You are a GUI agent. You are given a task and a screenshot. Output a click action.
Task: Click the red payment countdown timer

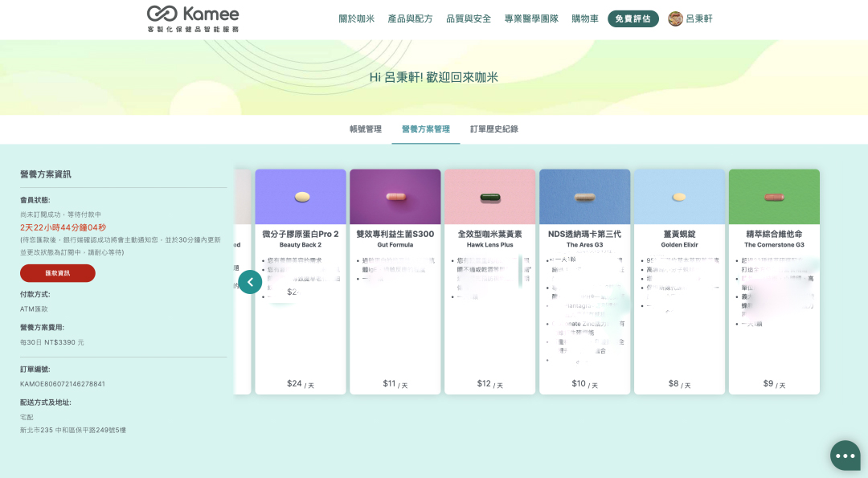coord(63,227)
